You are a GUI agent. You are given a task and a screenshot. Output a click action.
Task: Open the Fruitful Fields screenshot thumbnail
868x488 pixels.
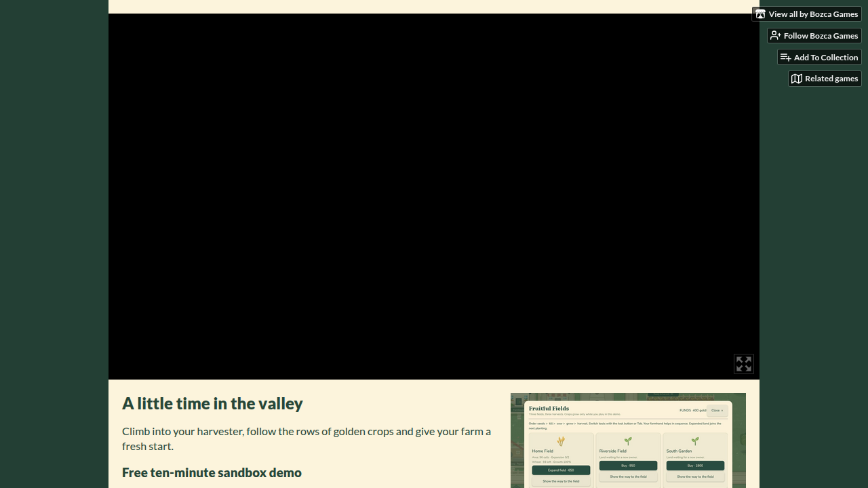click(628, 441)
